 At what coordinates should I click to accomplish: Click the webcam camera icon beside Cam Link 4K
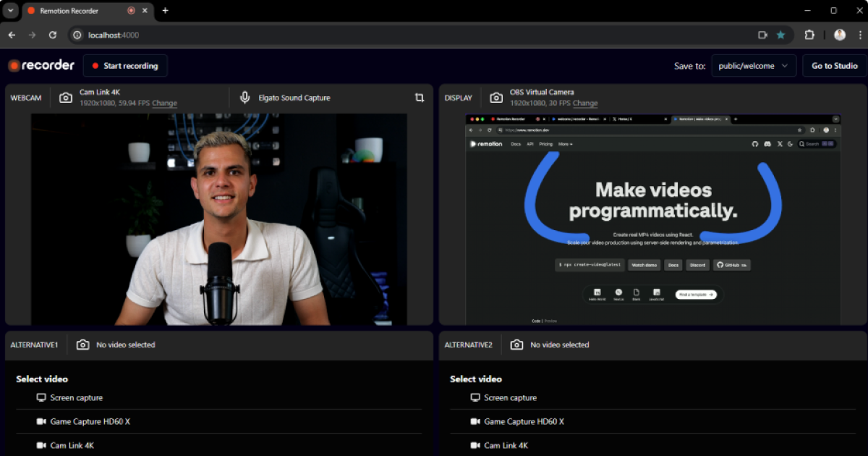(x=66, y=98)
